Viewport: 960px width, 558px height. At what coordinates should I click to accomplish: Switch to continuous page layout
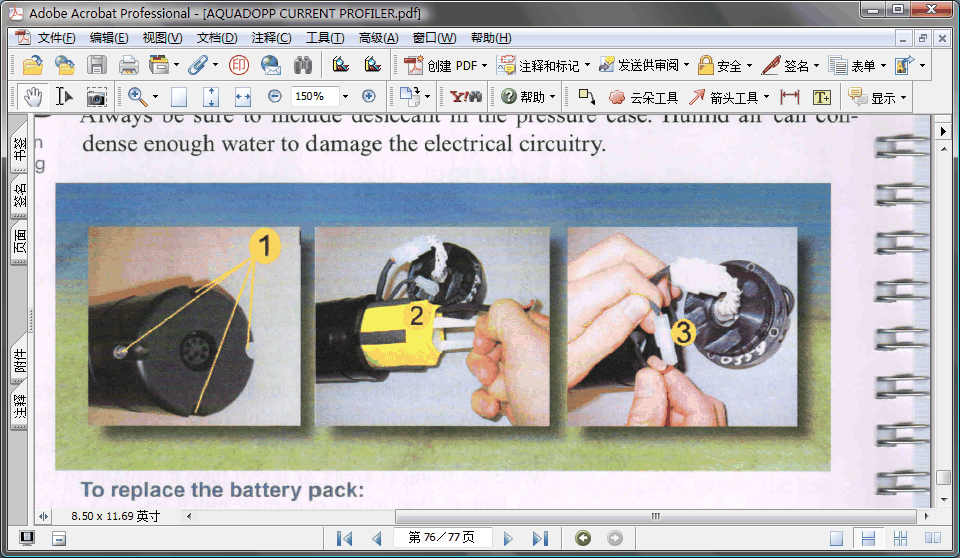pos(869,538)
